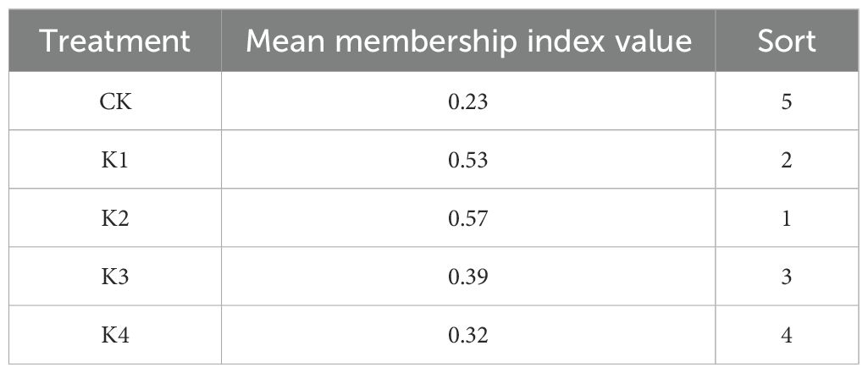Select sort rank 1 in the K2 row
The image size is (868, 373).
tap(787, 218)
